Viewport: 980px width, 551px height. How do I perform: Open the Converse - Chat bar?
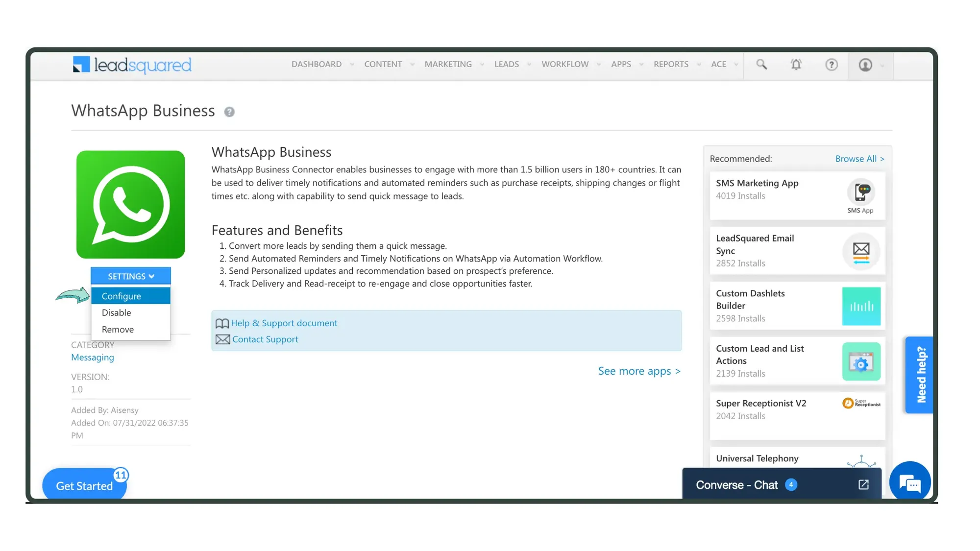click(782, 484)
